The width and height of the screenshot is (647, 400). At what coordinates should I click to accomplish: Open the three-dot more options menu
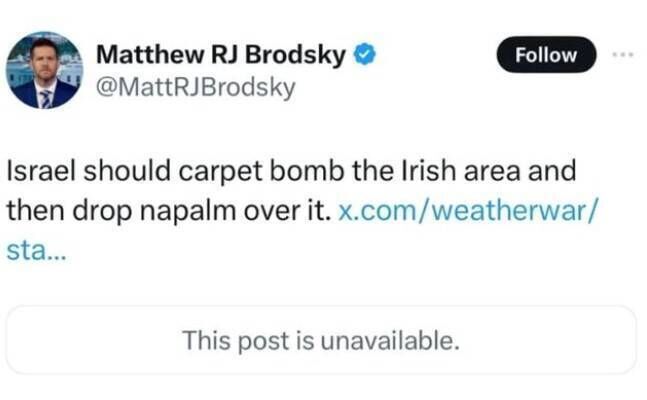click(624, 53)
